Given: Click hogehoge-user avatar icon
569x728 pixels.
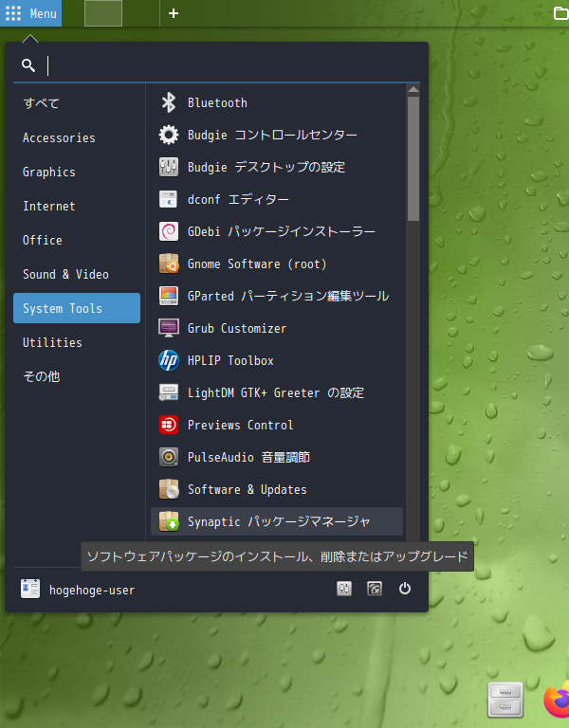Looking at the screenshot, I should click(x=30, y=589).
